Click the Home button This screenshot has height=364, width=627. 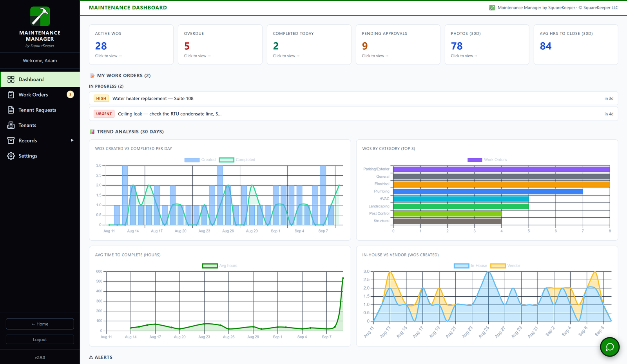(x=40, y=324)
